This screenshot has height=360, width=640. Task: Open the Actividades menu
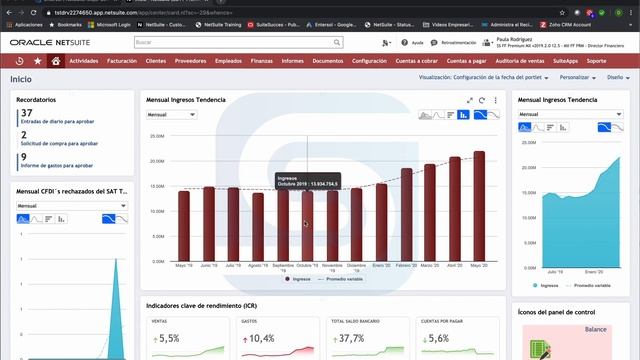pyautogui.click(x=84, y=61)
